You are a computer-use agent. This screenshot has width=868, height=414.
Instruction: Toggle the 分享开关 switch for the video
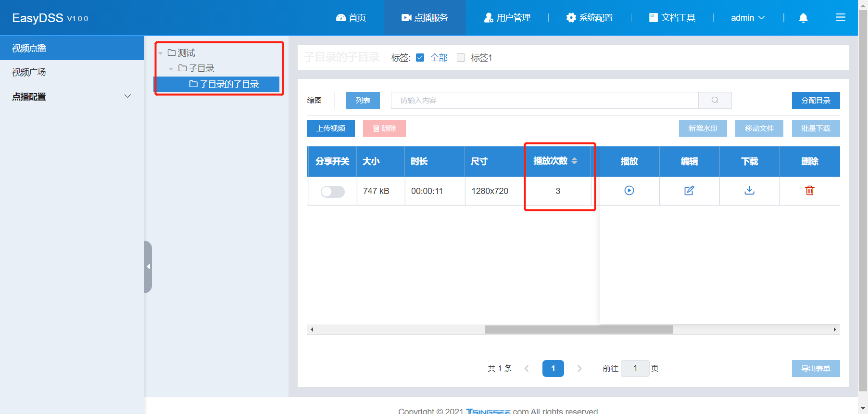[333, 192]
